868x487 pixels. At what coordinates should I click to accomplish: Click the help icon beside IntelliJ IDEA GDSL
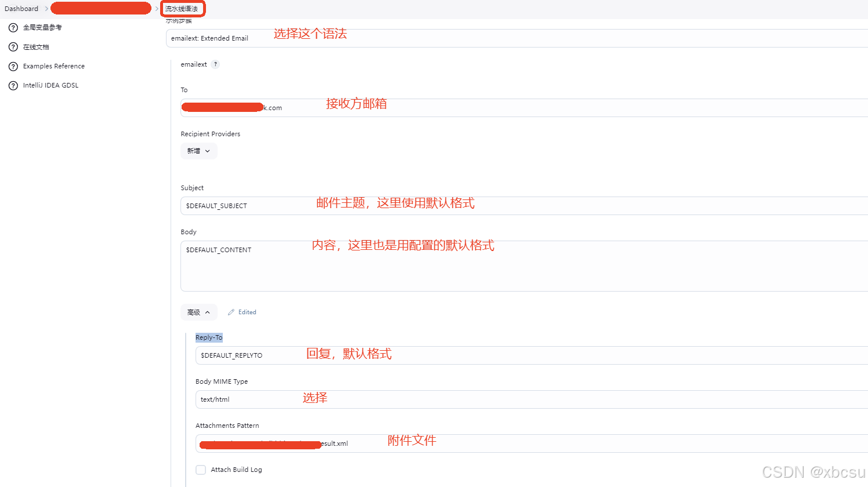pos(13,85)
